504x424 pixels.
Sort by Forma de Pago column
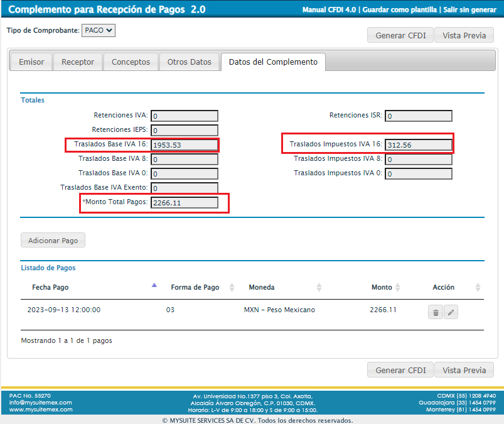[232, 287]
